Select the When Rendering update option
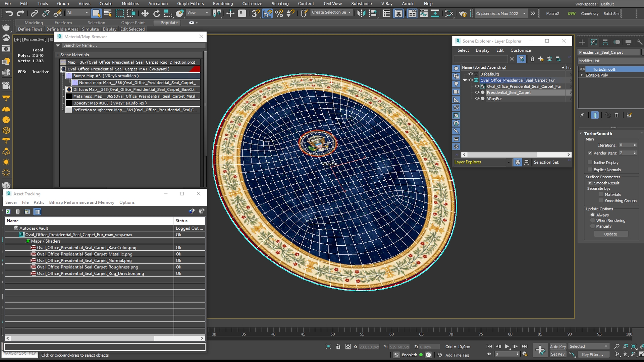This screenshot has height=362, width=644. tap(593, 221)
